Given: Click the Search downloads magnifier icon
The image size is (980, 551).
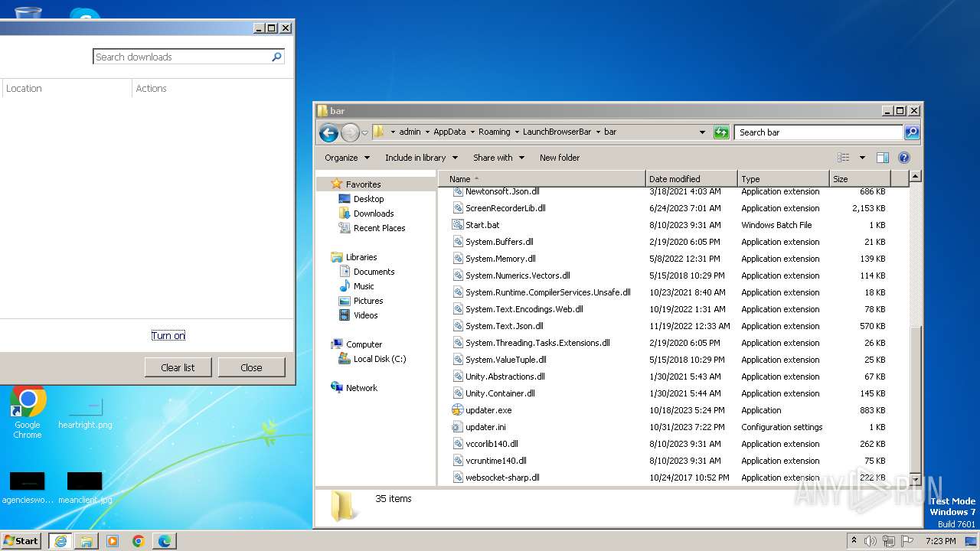Looking at the screenshot, I should [277, 57].
